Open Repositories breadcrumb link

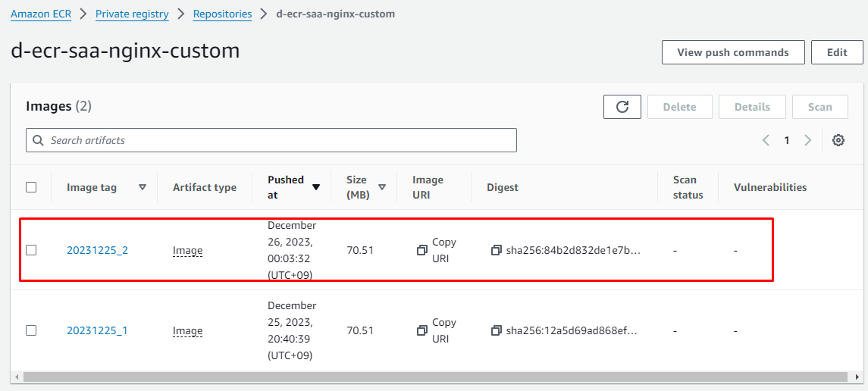(x=222, y=14)
